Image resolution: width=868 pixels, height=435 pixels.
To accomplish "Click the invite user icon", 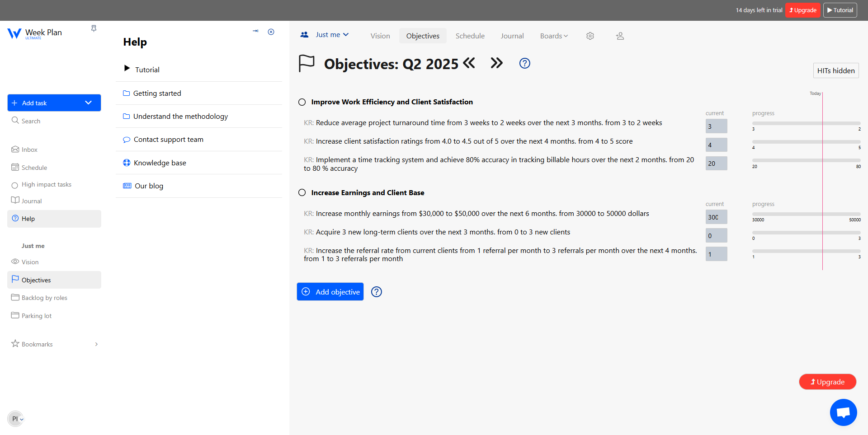I will coord(620,36).
